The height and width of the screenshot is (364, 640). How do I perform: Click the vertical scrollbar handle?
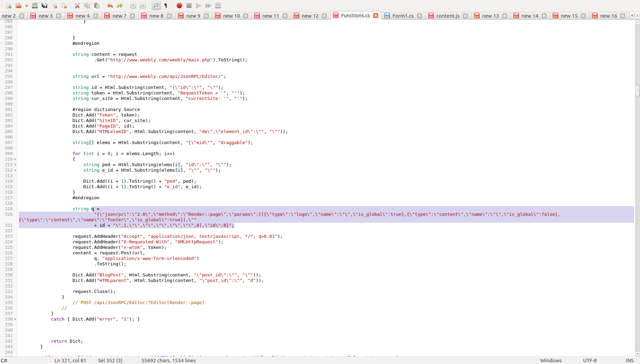coord(638,90)
